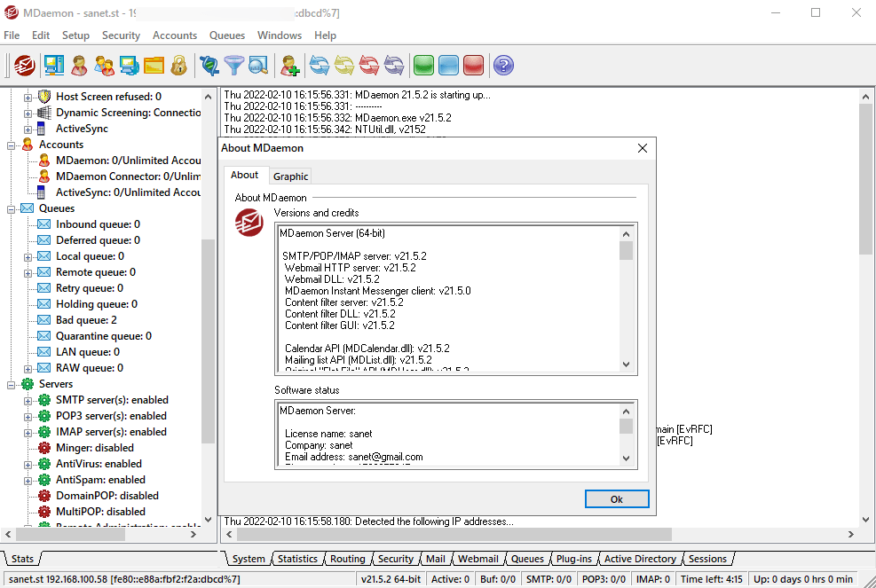Click the red refresh arrows toolbar icon
The height and width of the screenshot is (588, 876).
[x=368, y=66]
